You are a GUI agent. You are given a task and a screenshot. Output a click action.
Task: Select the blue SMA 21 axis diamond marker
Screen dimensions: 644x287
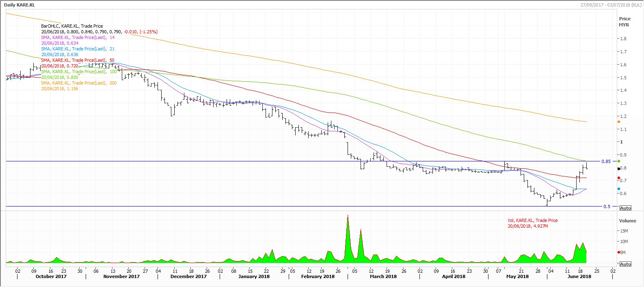[x=618, y=189]
